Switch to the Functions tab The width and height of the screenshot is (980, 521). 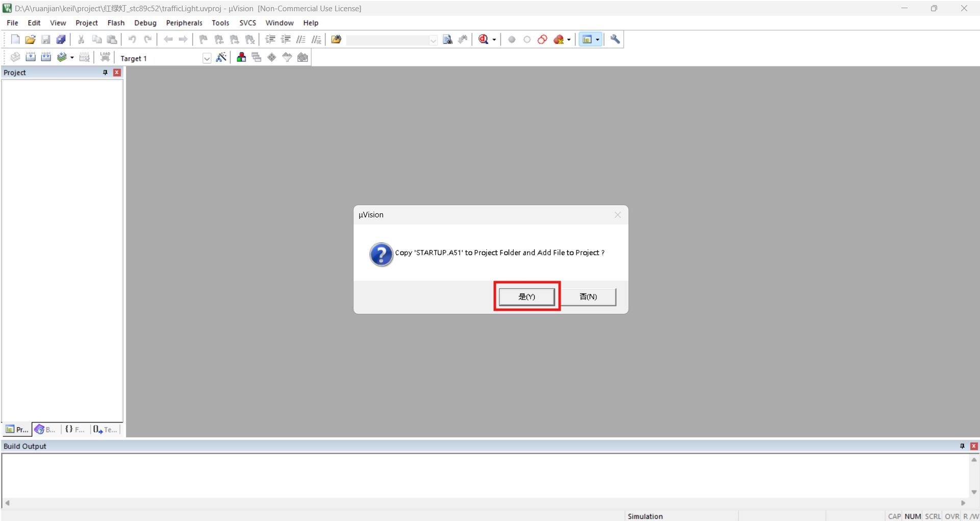tap(76, 430)
